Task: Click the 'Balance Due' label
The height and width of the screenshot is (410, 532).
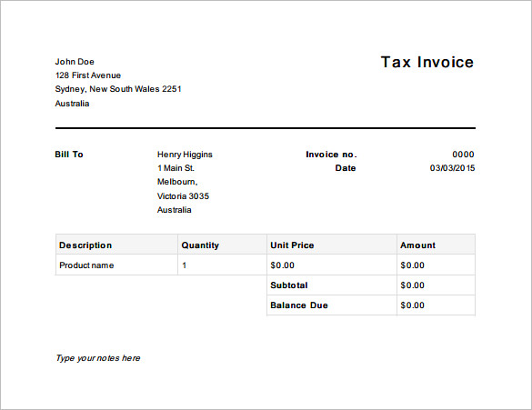Action: point(299,305)
